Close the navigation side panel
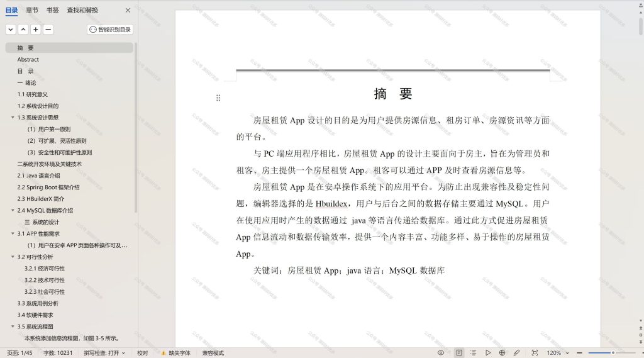Image resolution: width=644 pixels, height=358 pixels. 128,10
